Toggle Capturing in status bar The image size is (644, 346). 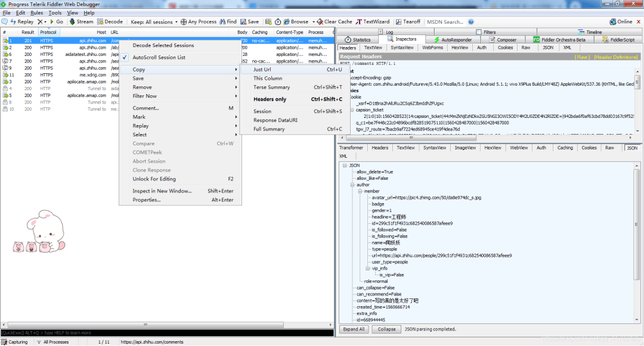pyautogui.click(x=14, y=342)
